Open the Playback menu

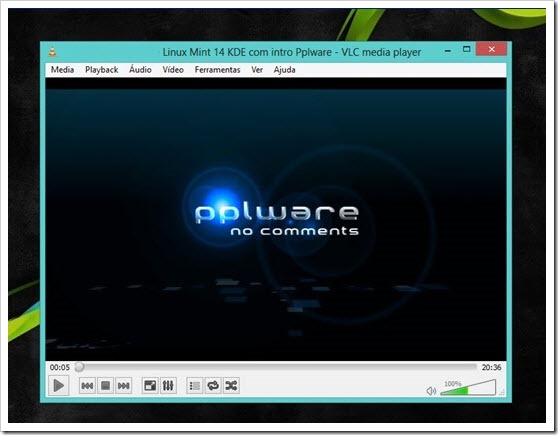[101, 70]
